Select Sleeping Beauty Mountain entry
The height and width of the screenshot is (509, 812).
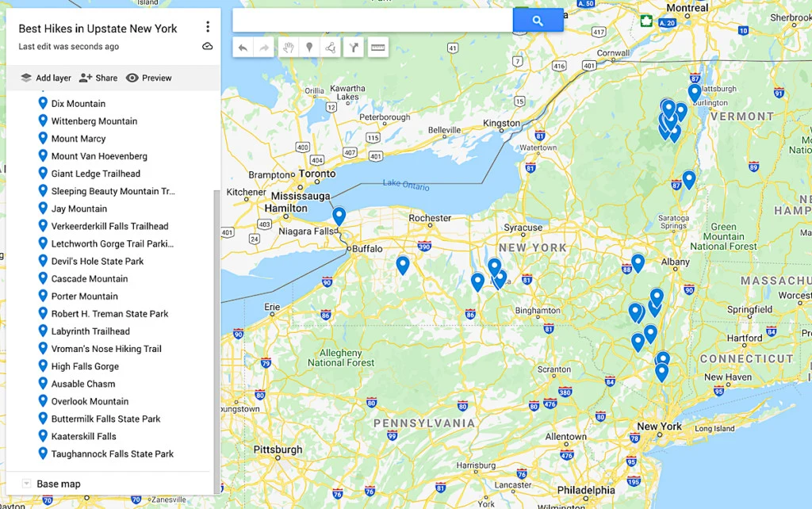tap(113, 191)
